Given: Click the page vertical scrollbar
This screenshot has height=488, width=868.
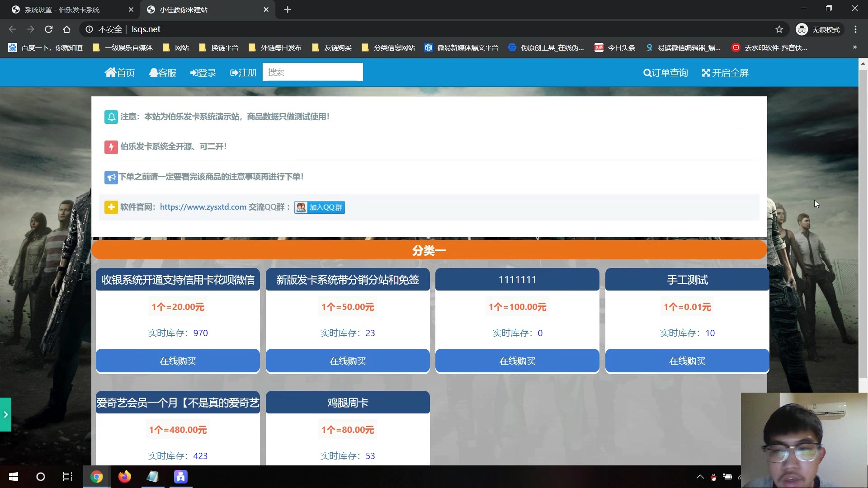Looking at the screenshot, I should point(863,224).
